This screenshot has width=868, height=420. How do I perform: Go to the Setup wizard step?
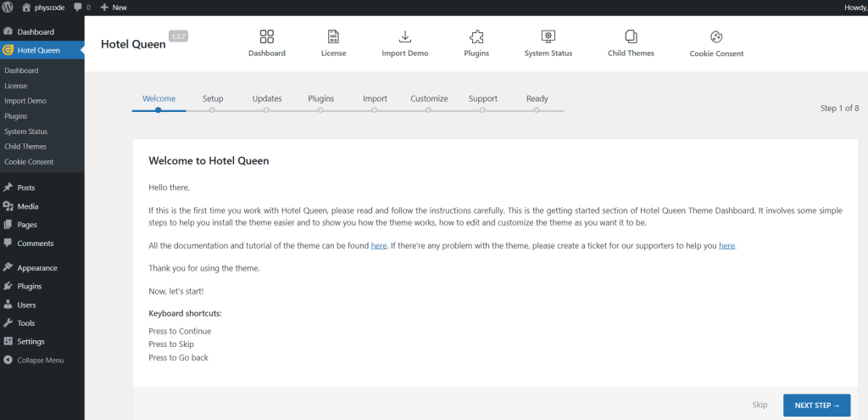click(213, 98)
